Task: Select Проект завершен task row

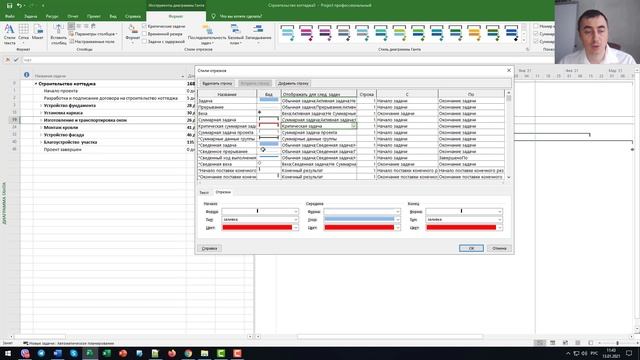Action: pyautogui.click(x=62, y=150)
